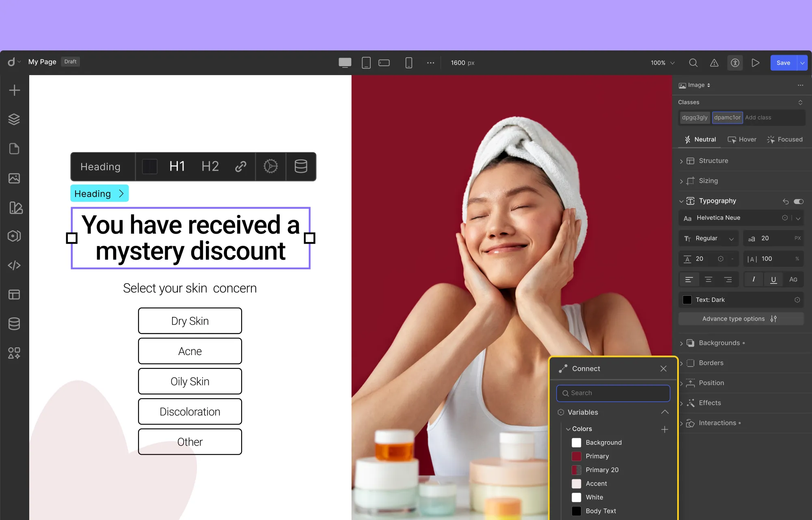This screenshot has width=812, height=520.
Task: Right-align text in the Typography panel
Action: pos(728,279)
